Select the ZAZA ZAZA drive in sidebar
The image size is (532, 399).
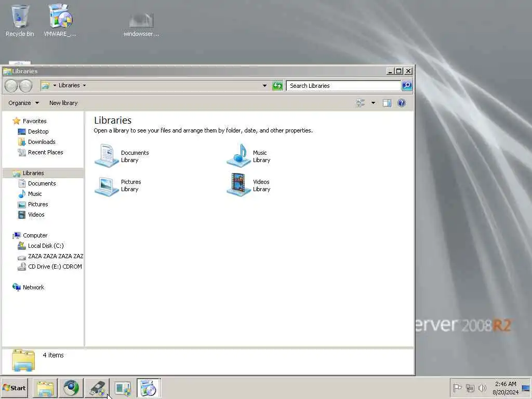[50, 257]
